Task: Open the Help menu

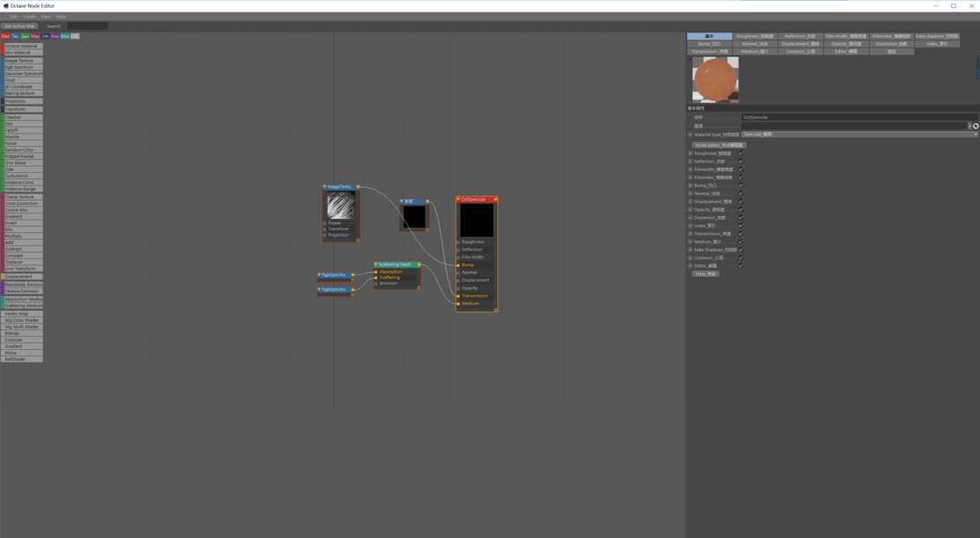Action: click(x=61, y=17)
